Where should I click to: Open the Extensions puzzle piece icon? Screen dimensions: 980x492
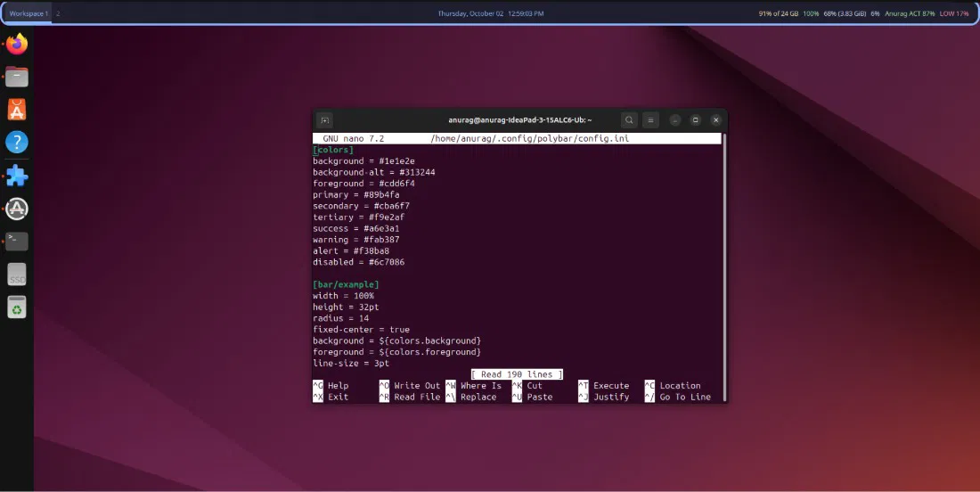[17, 176]
